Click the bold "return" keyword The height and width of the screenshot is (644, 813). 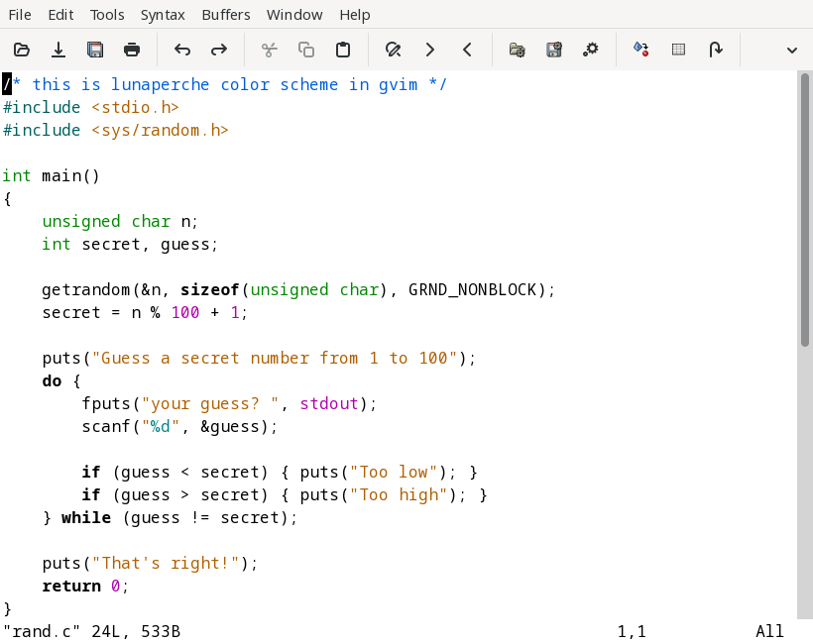point(71,586)
